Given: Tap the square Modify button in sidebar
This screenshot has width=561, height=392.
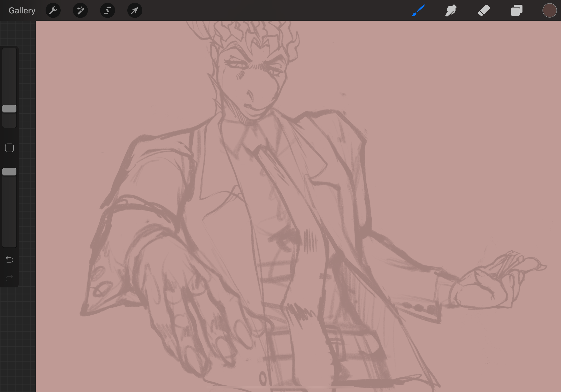Looking at the screenshot, I should 9,148.
